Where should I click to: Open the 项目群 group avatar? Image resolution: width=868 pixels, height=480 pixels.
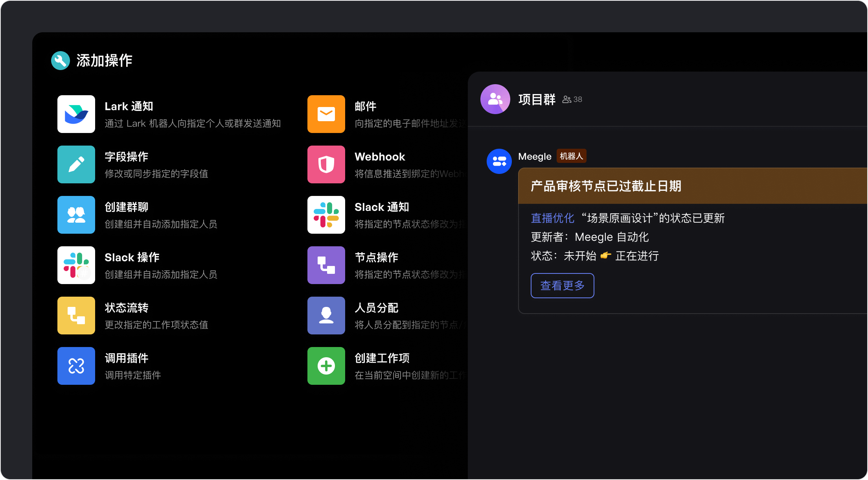tap(495, 99)
